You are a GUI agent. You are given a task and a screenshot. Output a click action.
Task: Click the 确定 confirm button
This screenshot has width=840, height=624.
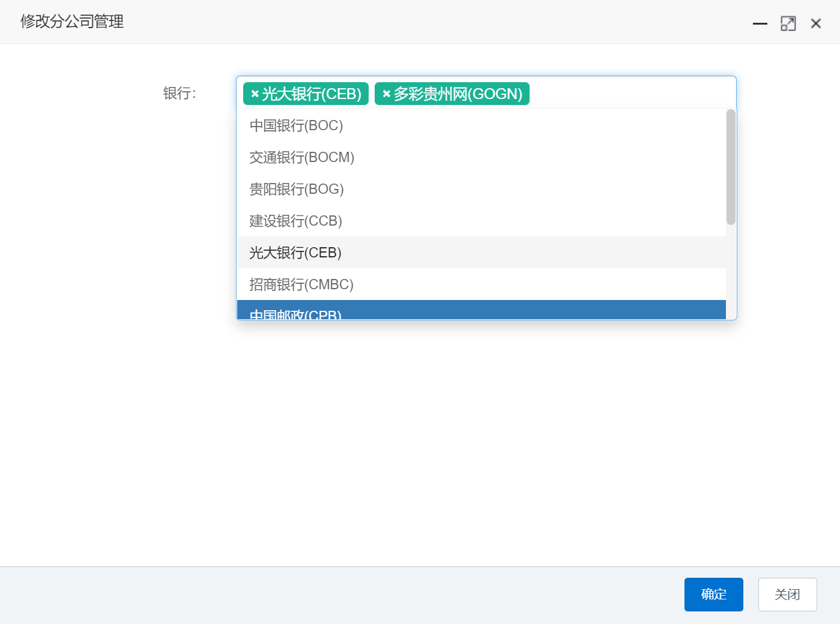(x=714, y=595)
